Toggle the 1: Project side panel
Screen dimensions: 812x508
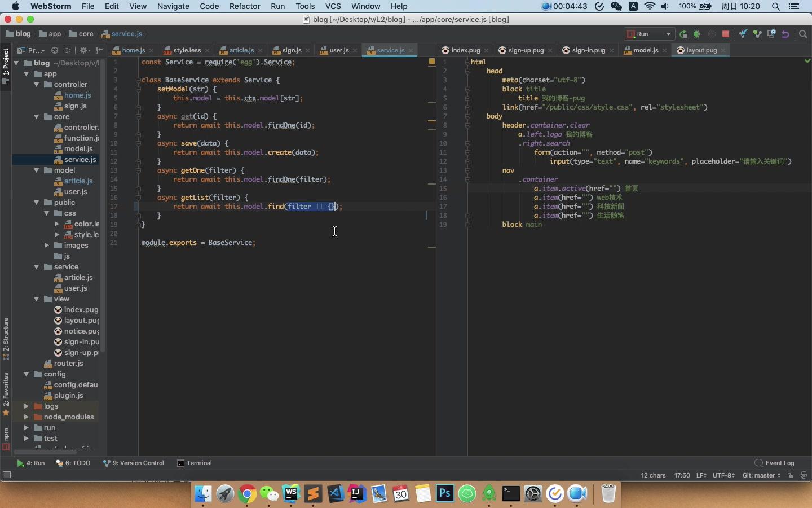[x=6, y=66]
